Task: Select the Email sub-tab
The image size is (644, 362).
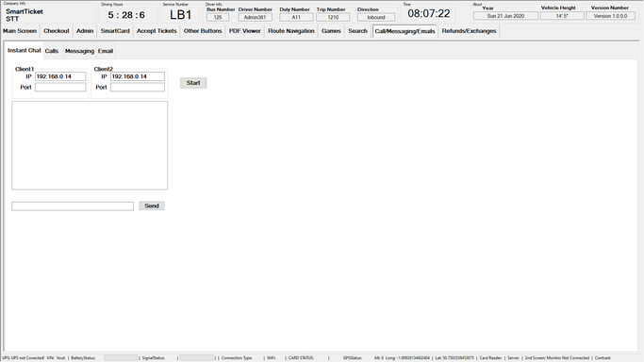Action: coord(106,51)
